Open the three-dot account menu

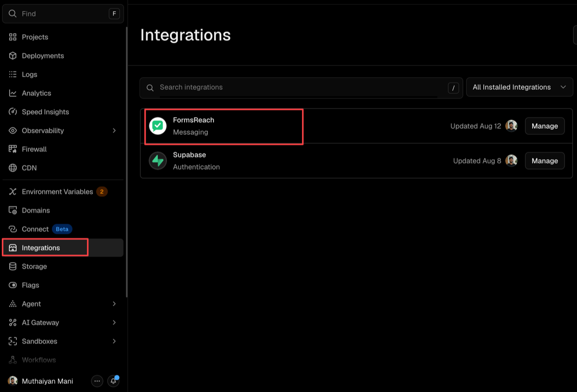97,381
